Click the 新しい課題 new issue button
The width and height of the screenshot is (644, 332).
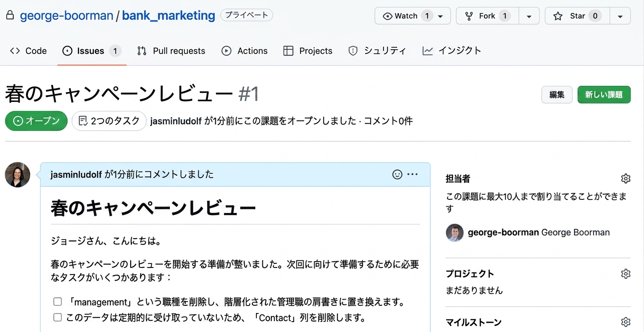[604, 95]
